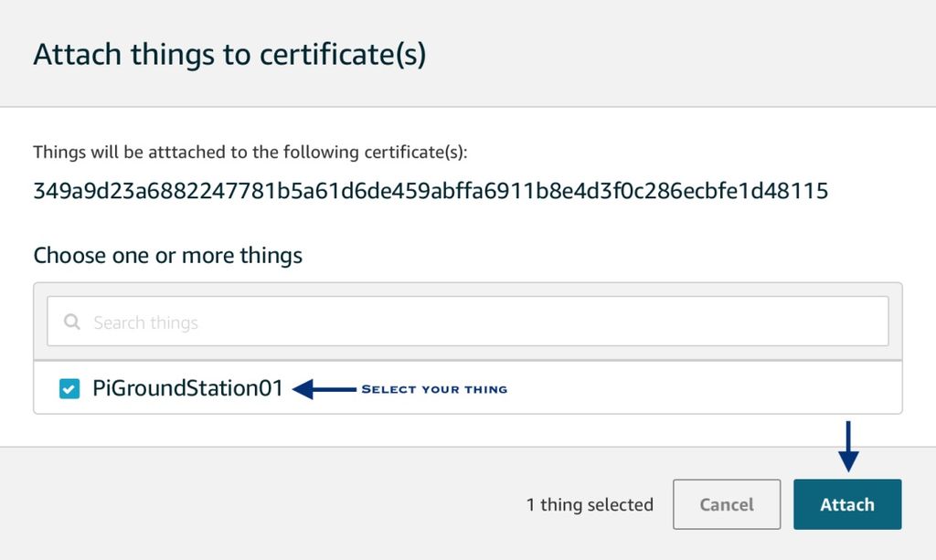Click the magnifier search icon
Image resolution: width=936 pixels, height=560 pixels.
click(71, 322)
